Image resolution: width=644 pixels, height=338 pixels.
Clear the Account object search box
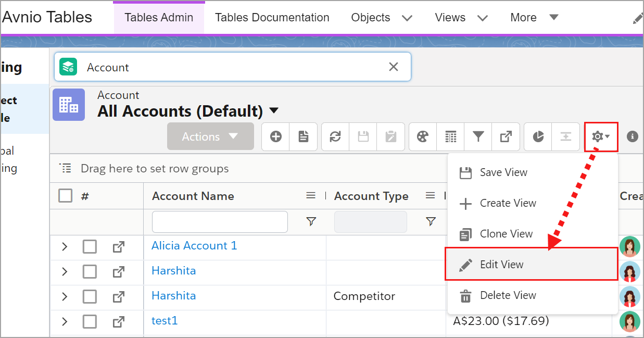click(x=394, y=67)
